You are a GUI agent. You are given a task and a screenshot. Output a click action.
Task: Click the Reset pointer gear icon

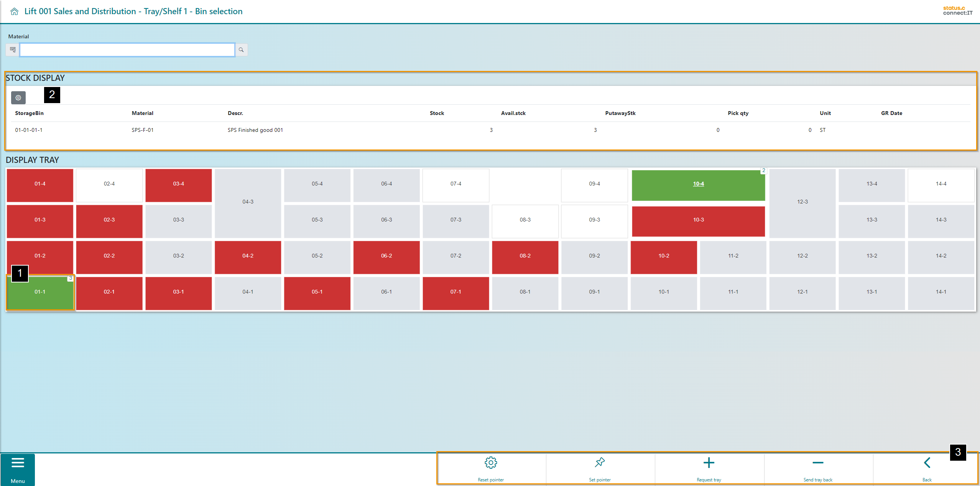[490, 463]
